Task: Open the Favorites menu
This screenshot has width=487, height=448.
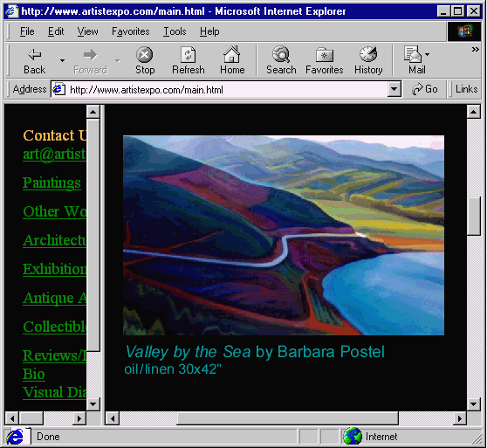Action: point(130,31)
